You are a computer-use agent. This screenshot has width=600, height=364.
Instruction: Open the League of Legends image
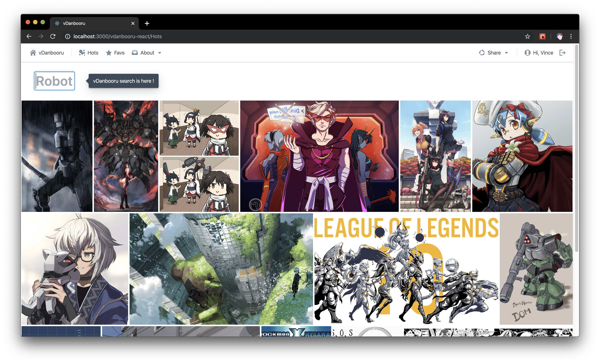[x=406, y=269]
